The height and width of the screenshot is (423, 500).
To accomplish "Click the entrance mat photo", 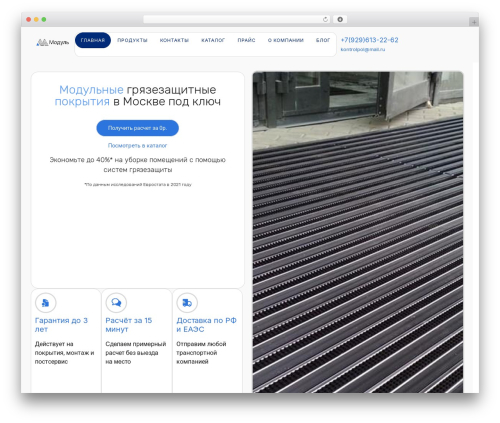I will (358, 232).
